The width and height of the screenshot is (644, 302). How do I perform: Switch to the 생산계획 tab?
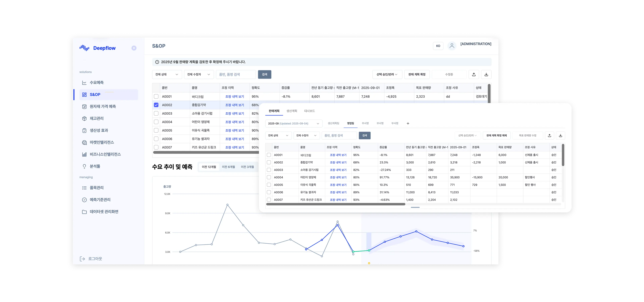[x=292, y=111]
